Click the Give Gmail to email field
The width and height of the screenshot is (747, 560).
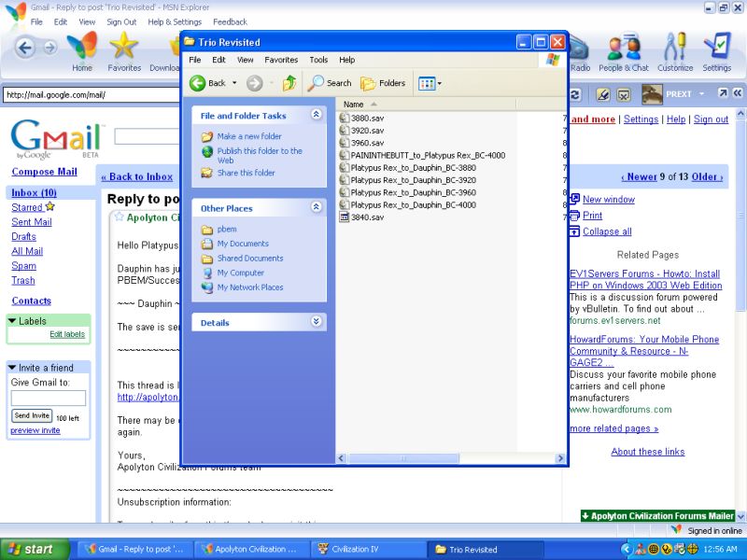click(x=49, y=399)
